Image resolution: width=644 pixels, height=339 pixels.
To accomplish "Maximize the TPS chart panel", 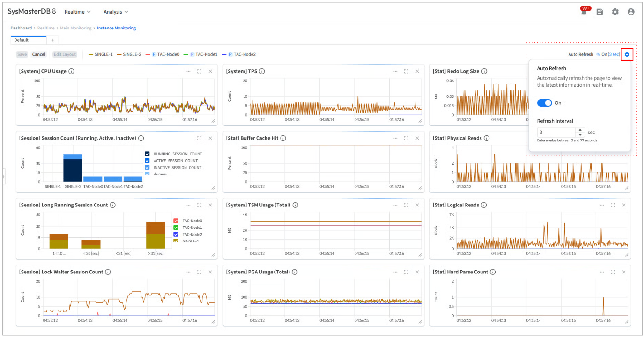I will pos(406,72).
